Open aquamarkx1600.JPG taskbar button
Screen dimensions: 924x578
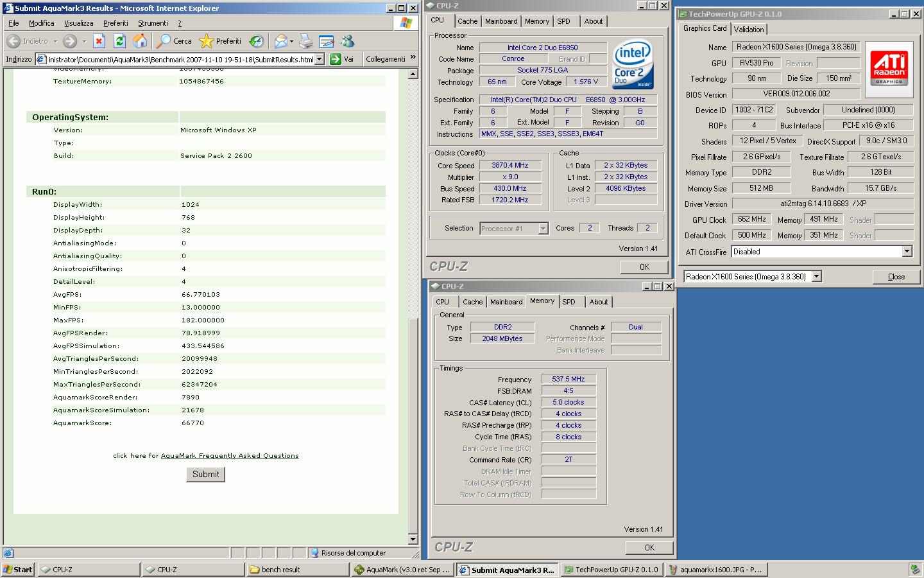[716, 569]
